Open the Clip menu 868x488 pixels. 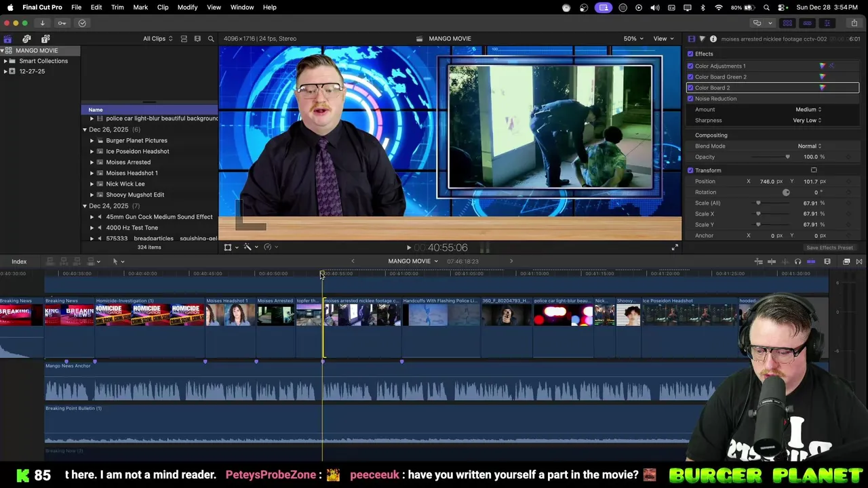[163, 7]
